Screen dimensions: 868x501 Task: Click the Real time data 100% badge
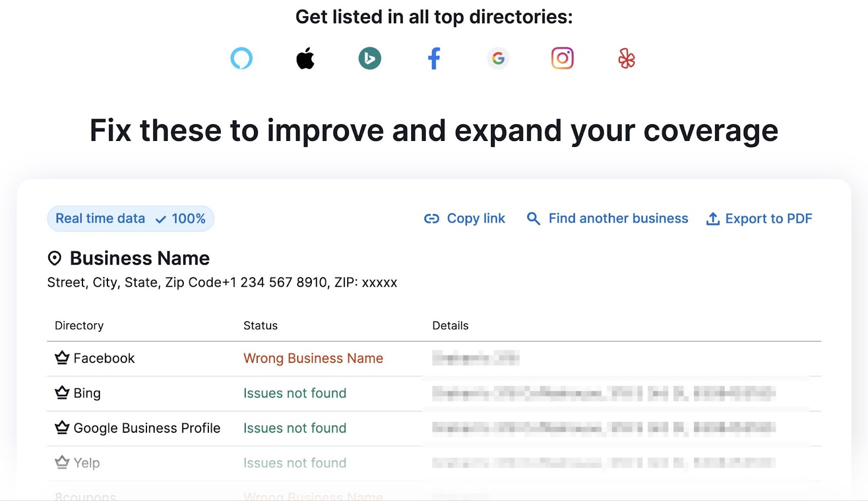(130, 219)
